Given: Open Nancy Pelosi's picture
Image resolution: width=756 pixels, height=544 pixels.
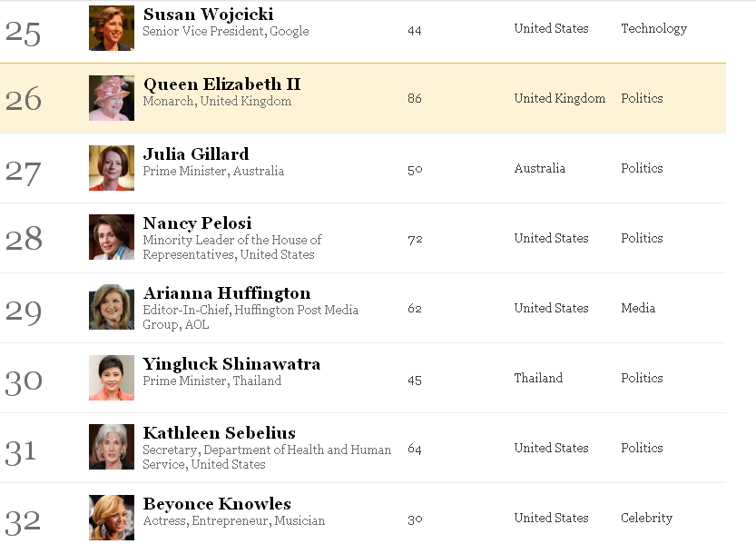Looking at the screenshot, I should pyautogui.click(x=112, y=237).
